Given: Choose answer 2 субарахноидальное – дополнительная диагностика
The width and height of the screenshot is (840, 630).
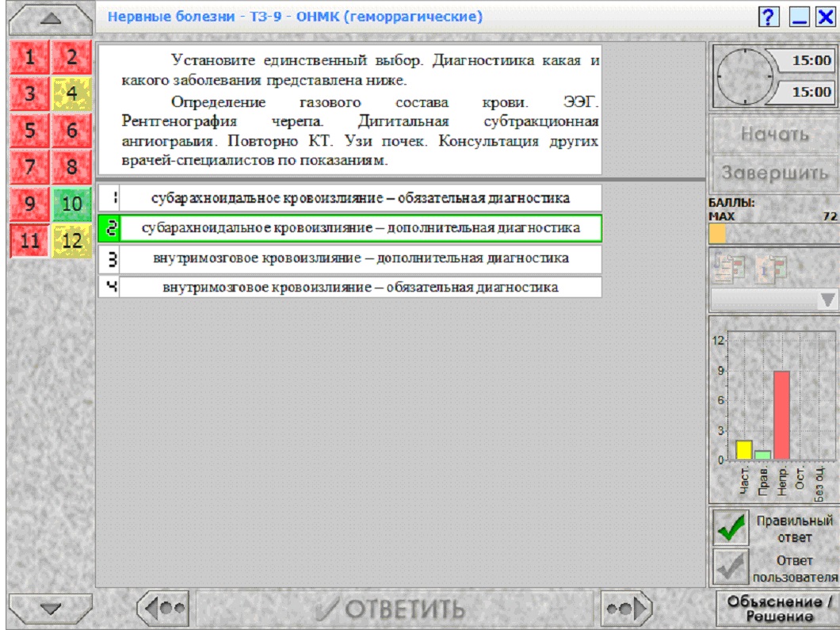Looking at the screenshot, I should click(349, 228).
